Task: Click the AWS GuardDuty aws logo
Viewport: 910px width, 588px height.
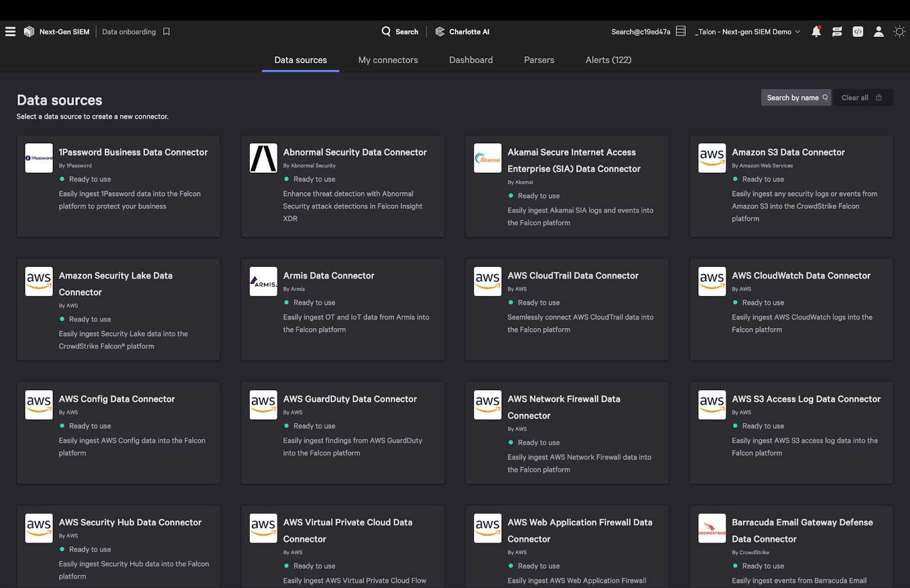Action: pyautogui.click(x=263, y=405)
